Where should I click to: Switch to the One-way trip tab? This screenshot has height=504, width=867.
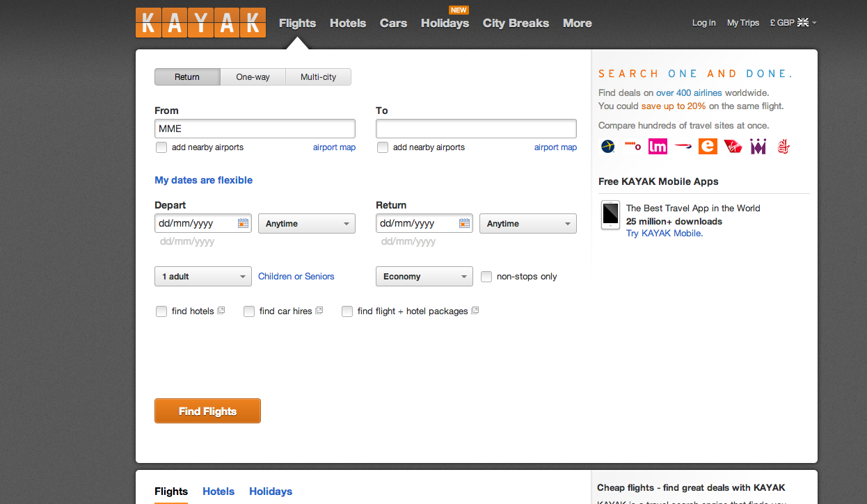[253, 77]
